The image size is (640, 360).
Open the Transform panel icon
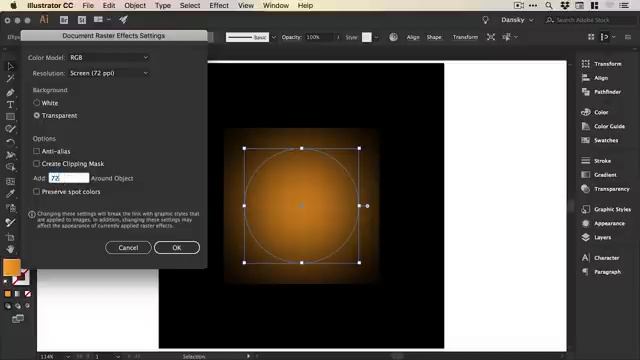[x=586, y=64]
